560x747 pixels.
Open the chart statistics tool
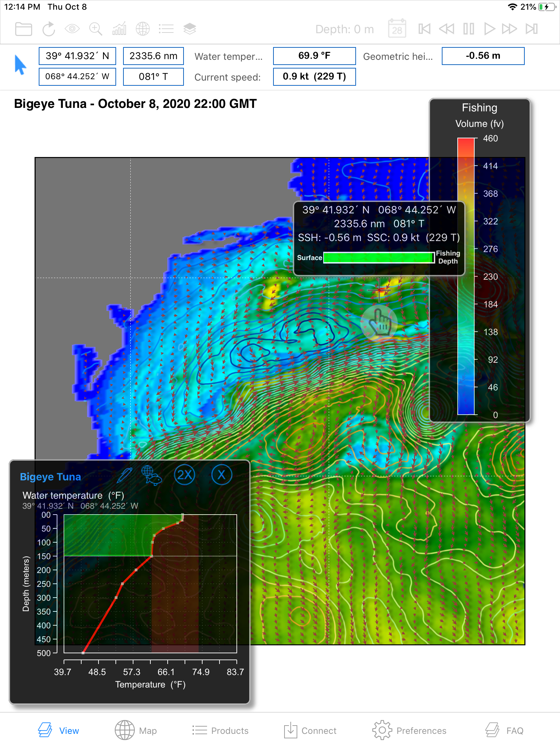119,29
